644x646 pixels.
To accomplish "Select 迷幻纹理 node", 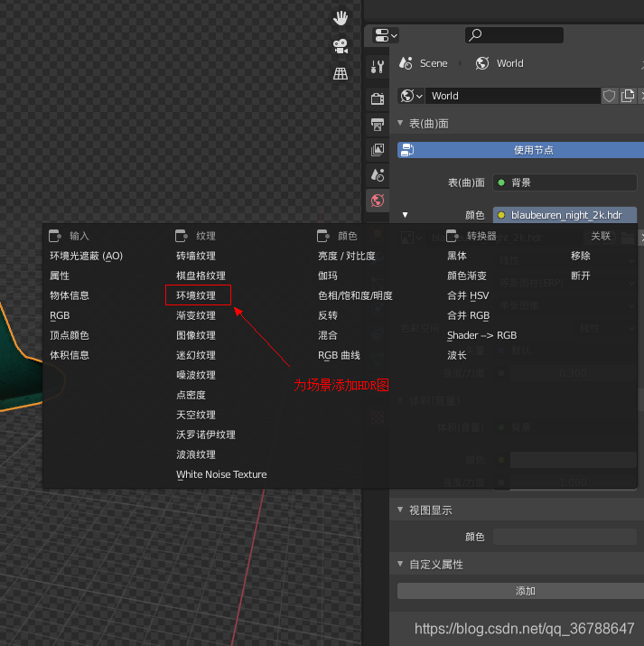I will click(x=196, y=355).
